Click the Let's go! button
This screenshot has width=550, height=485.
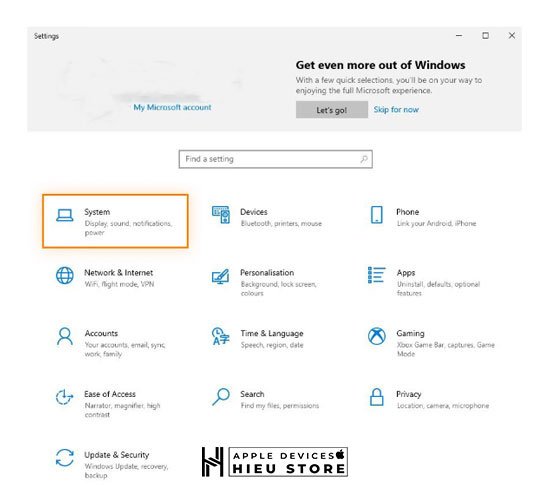(x=332, y=110)
